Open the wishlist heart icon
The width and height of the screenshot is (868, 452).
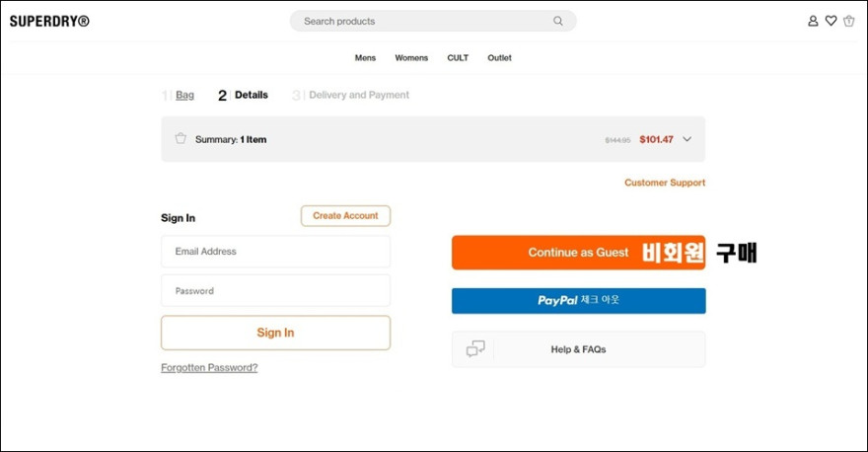(831, 21)
